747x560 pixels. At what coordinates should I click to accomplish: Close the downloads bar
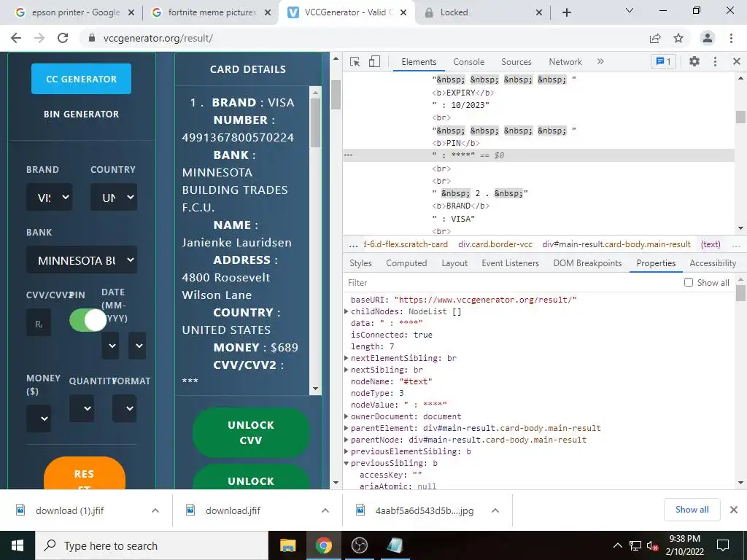734,510
